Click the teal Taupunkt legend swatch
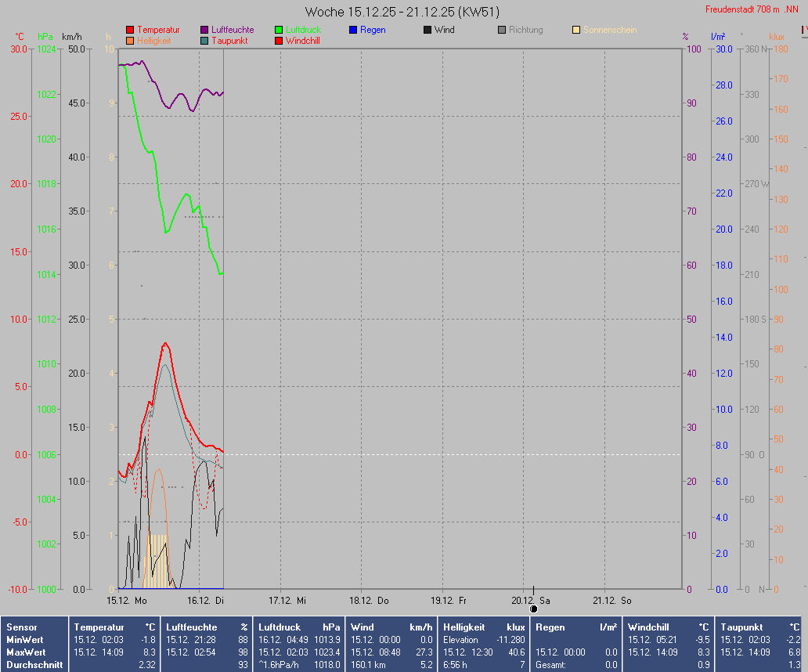The width and height of the screenshot is (808, 672). (x=204, y=41)
